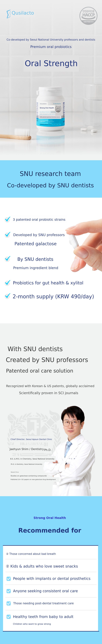Click the Oral Strength product title
Screen dimensions: 102x644
pos(51,63)
